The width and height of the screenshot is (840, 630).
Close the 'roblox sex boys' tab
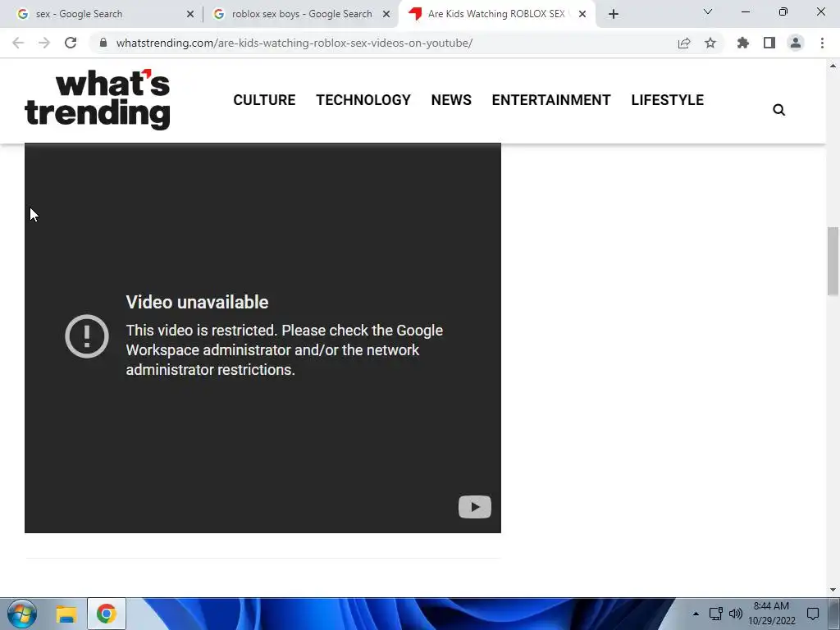(386, 14)
